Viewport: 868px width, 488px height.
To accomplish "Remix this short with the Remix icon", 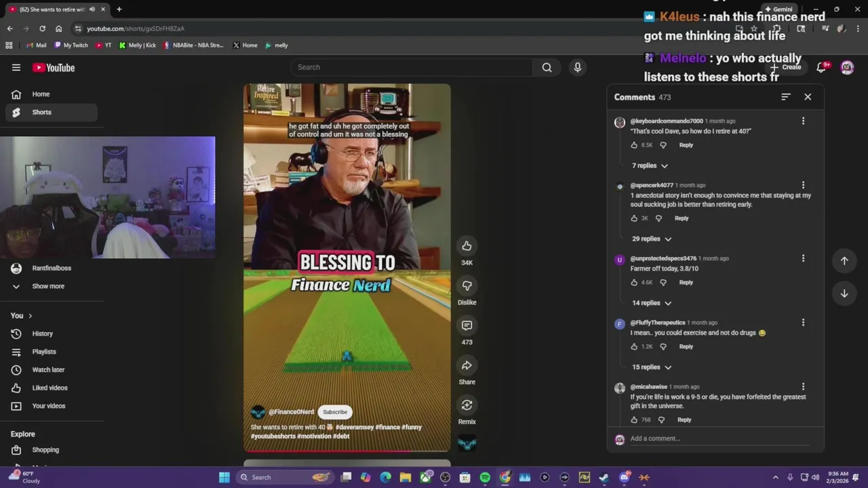I will (x=467, y=405).
